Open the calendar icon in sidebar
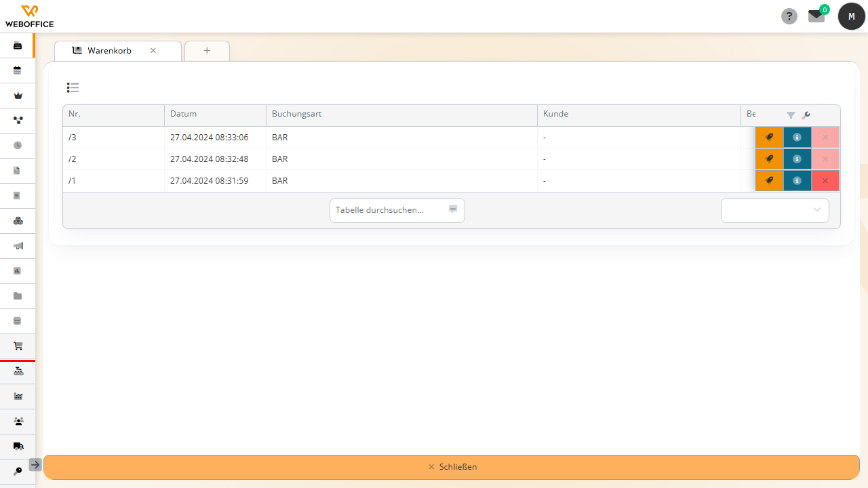The image size is (868, 488). (x=18, y=70)
